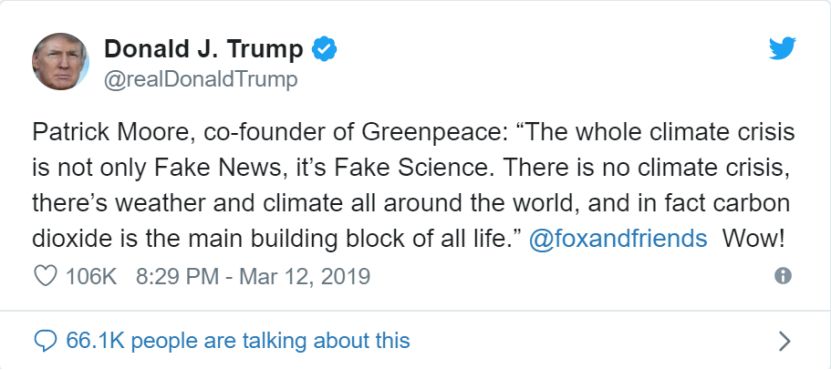
Task: Open the 8:29 PM timestamp link
Action: (x=177, y=277)
